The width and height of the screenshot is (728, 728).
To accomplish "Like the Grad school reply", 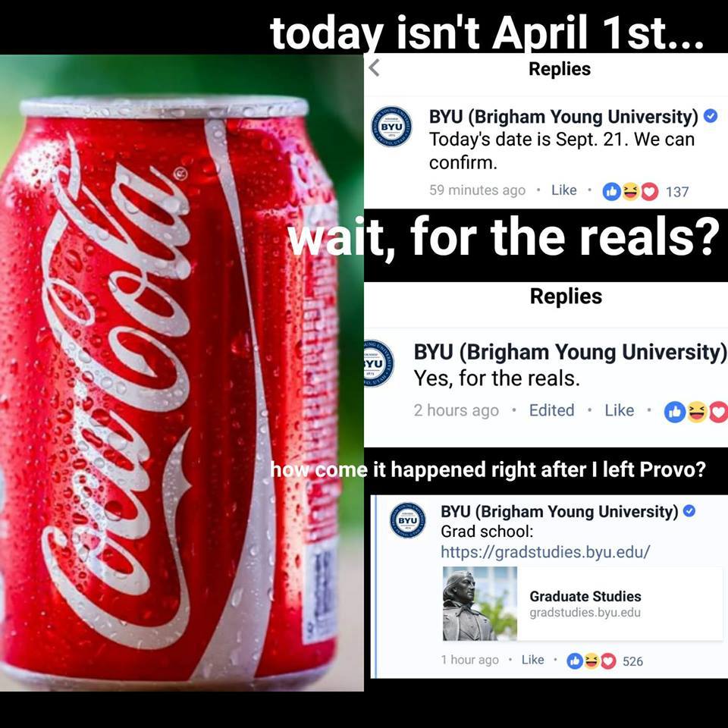I will tap(532, 660).
